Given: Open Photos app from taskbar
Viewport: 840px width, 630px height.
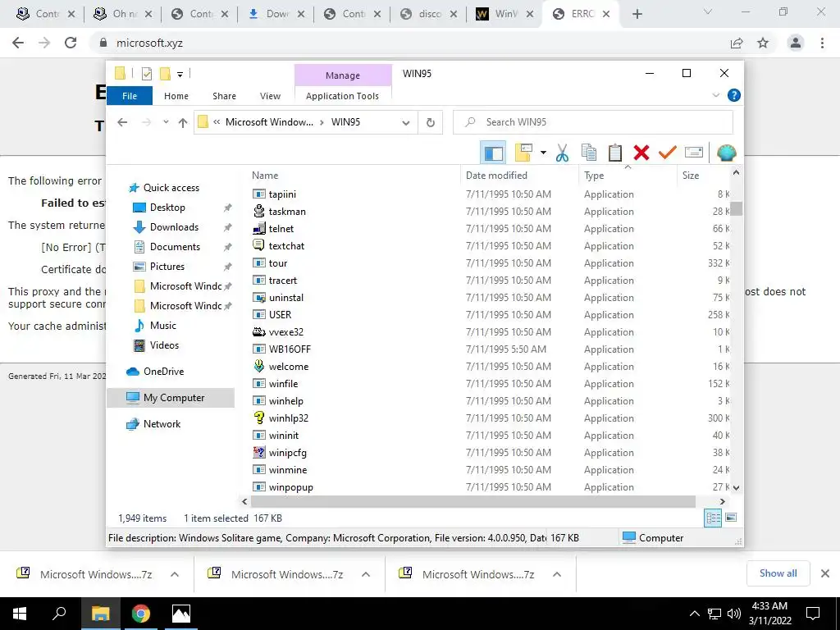Looking at the screenshot, I should point(181,614).
